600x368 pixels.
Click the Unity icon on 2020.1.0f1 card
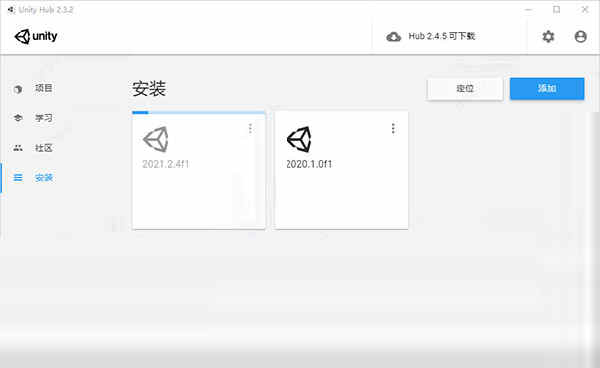299,139
